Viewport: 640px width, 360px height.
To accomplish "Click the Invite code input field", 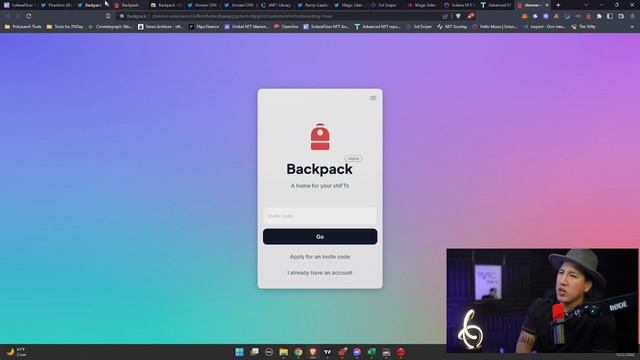I will tap(320, 216).
